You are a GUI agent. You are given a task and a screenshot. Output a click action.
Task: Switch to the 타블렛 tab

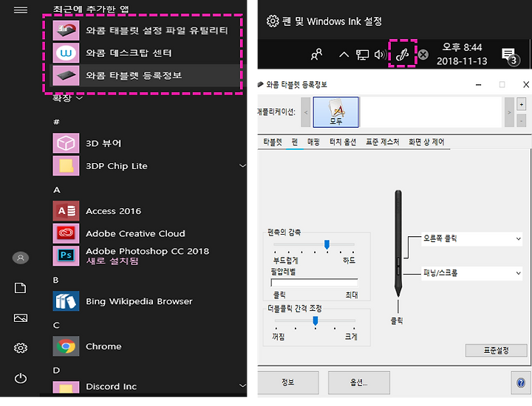273,142
